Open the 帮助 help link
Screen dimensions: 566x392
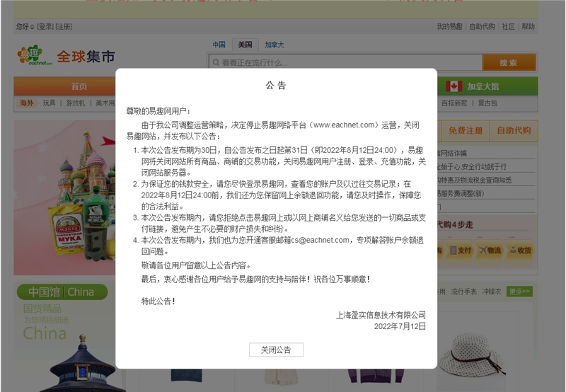(x=528, y=27)
